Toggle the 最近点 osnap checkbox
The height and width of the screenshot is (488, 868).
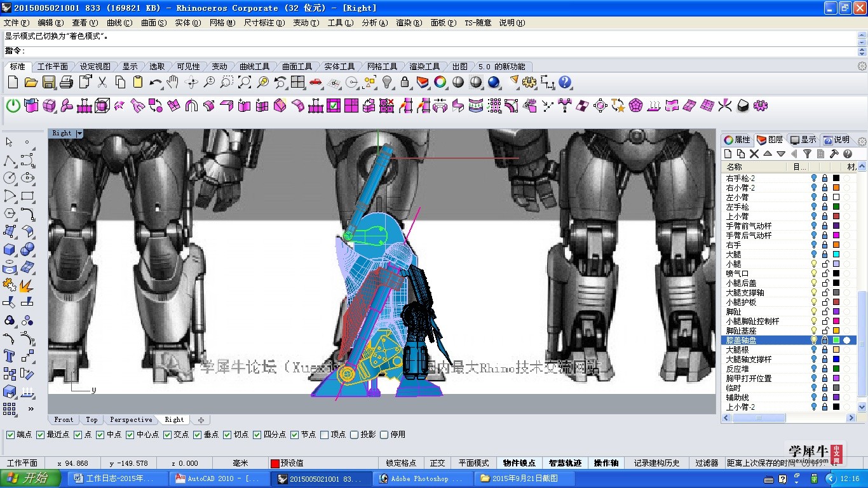[40, 435]
